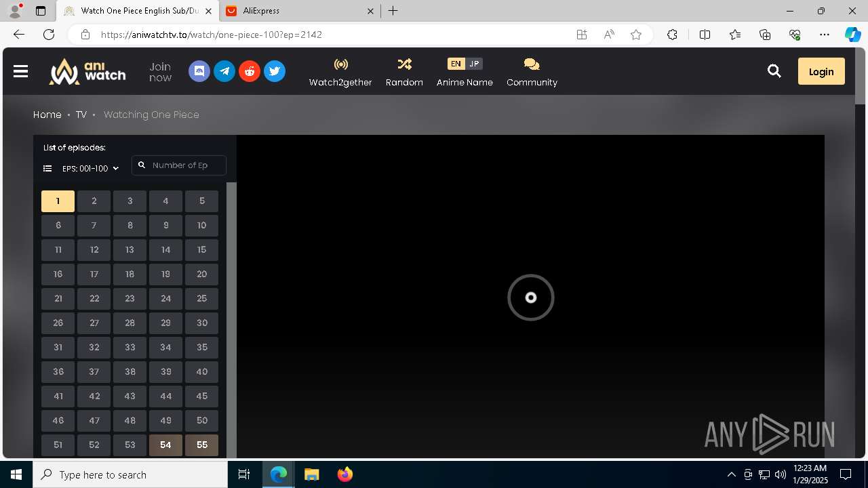The image size is (868, 488).
Task: Refresh the current page
Action: [49, 35]
